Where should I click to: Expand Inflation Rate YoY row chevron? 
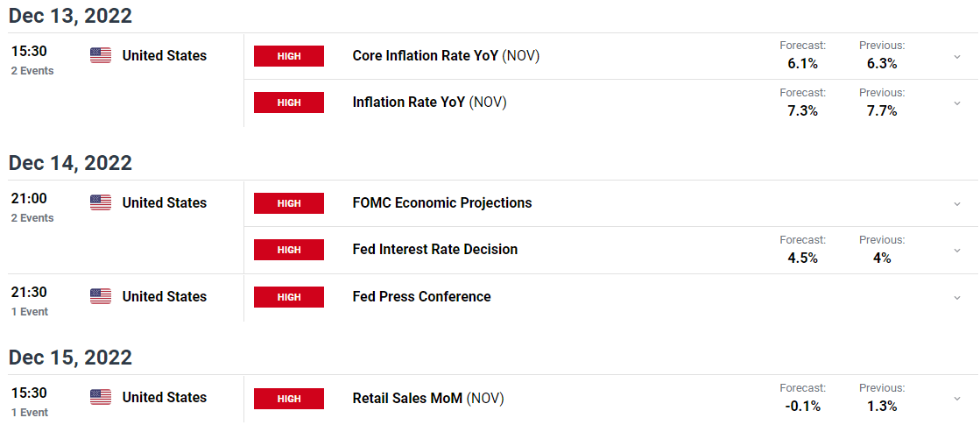point(957,103)
